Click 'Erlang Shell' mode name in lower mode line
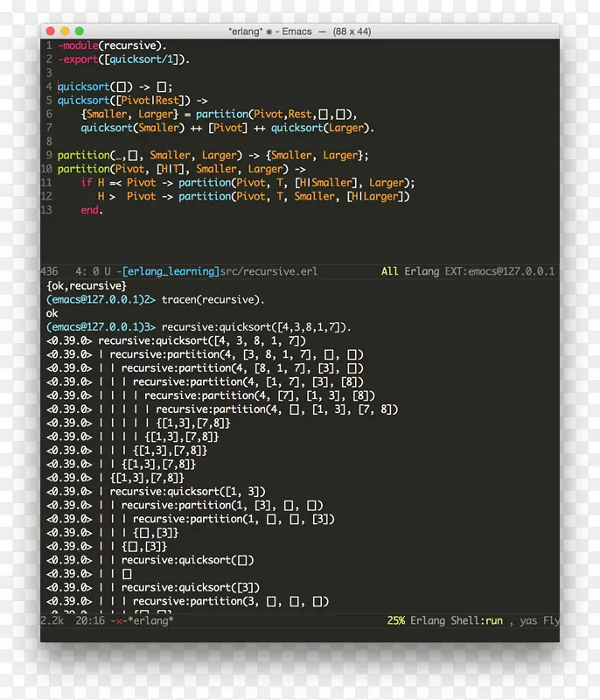600x700 pixels. tap(446, 620)
